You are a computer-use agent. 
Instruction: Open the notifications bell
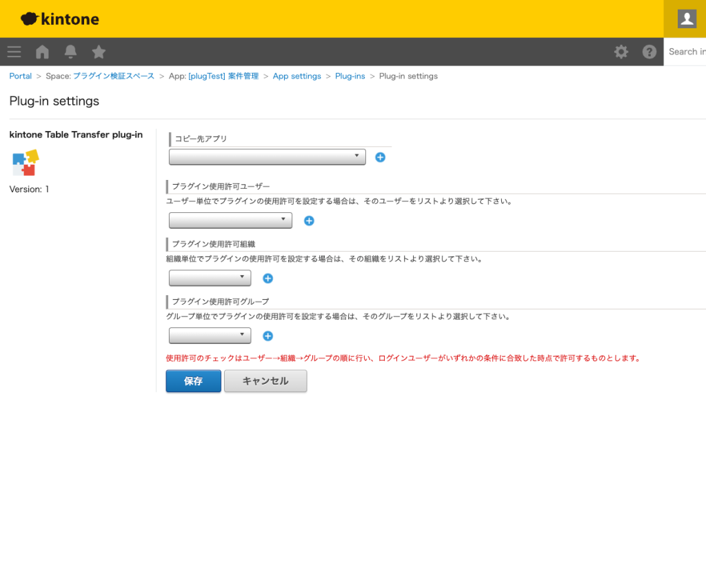point(70,52)
